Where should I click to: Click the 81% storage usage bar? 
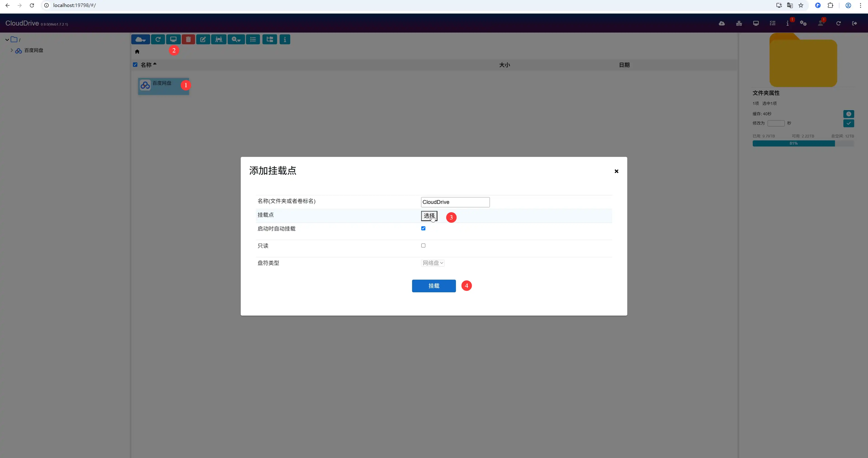coord(803,144)
